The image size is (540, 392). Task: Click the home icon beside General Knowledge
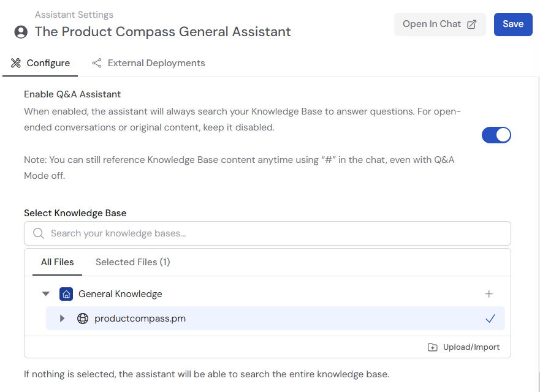point(66,294)
